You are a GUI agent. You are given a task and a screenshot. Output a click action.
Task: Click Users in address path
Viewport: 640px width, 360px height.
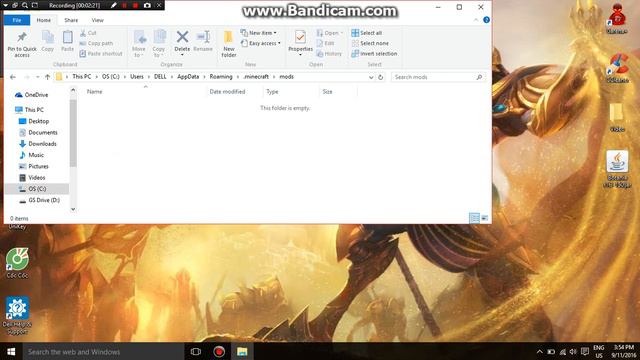click(137, 76)
